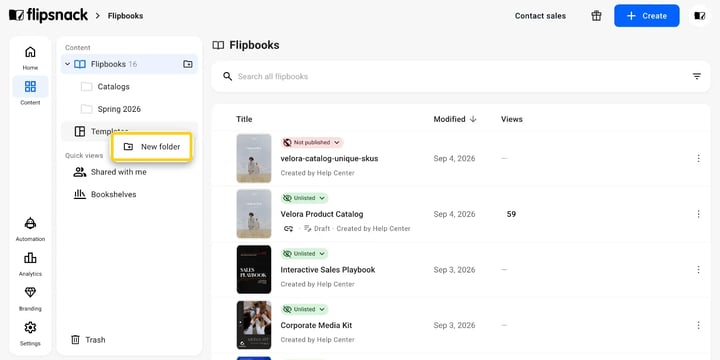Click the add-folder icon beside Flipbooks
The width and height of the screenshot is (720, 360).
tap(188, 64)
